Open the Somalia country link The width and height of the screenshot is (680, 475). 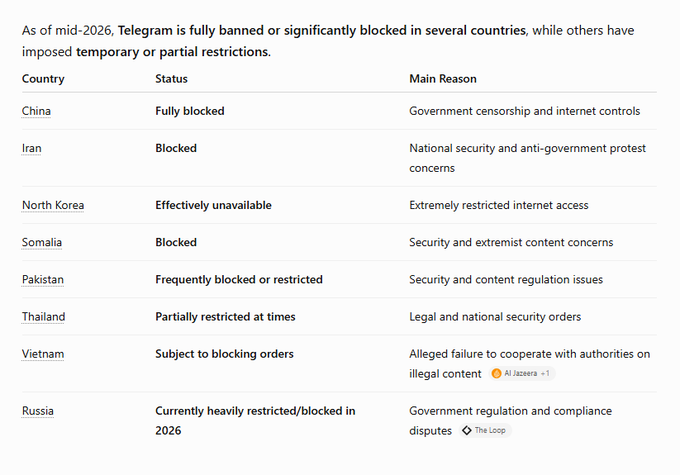click(42, 242)
